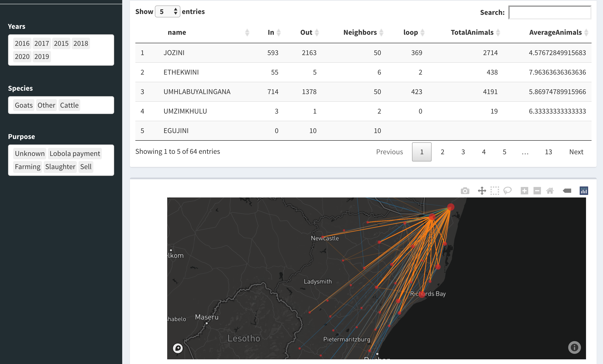Screen dimensions: 603x364
Task: Click the map info attribution icon
Action: (574, 347)
